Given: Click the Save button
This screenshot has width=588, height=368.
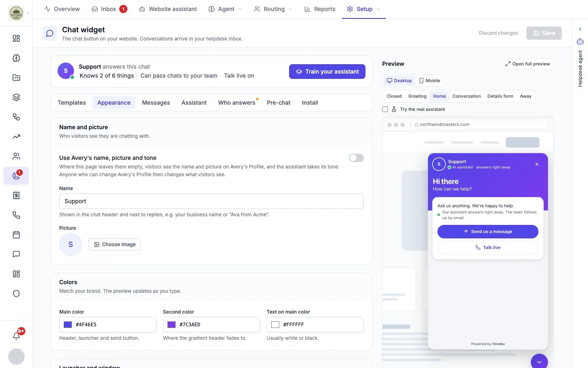Looking at the screenshot, I should coord(544,33).
